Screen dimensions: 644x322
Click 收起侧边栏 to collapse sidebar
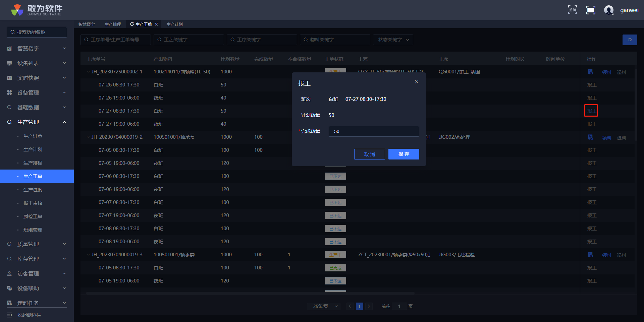(x=29, y=315)
